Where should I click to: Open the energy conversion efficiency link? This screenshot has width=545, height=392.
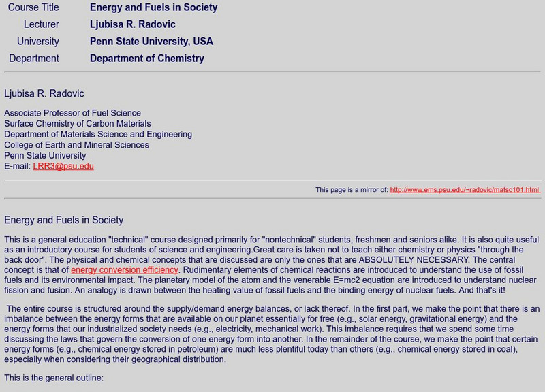[x=124, y=270]
